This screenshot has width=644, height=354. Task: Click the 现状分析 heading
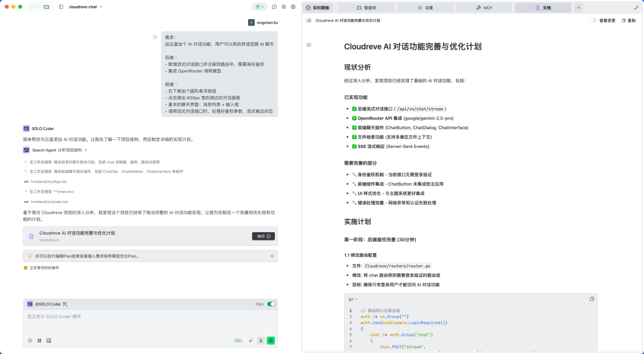pyautogui.click(x=357, y=67)
